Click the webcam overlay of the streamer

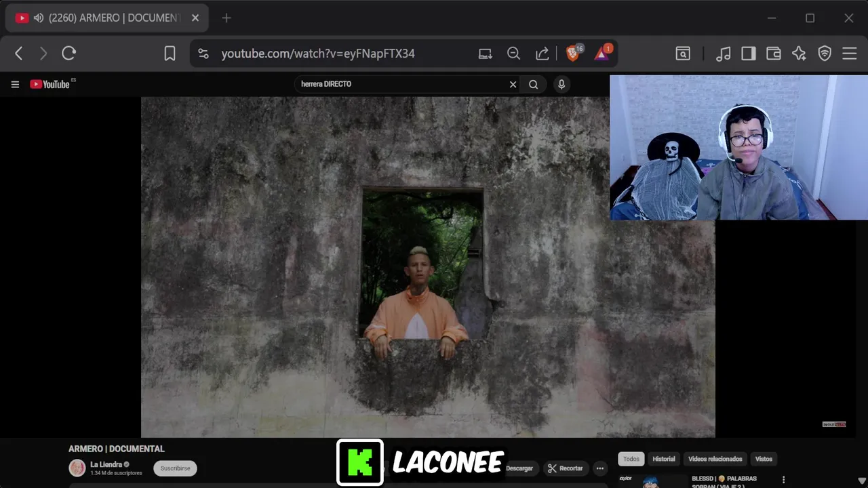[x=738, y=147]
